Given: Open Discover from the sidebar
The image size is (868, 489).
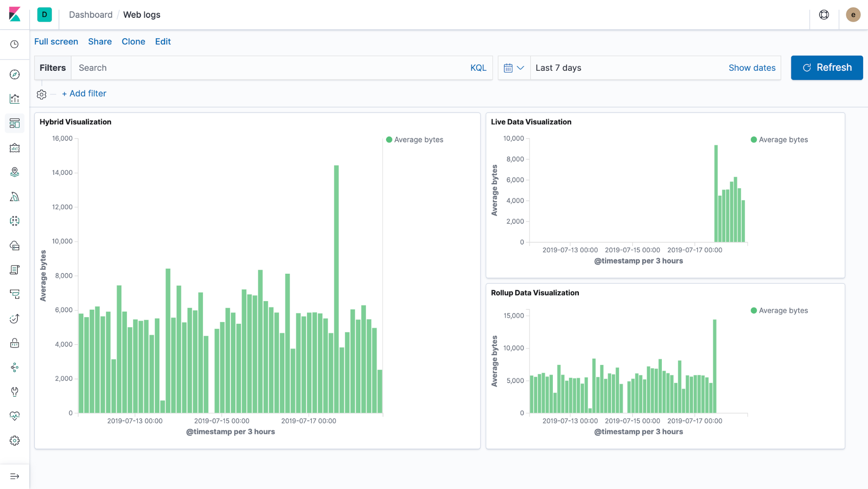Looking at the screenshot, I should 14,74.
